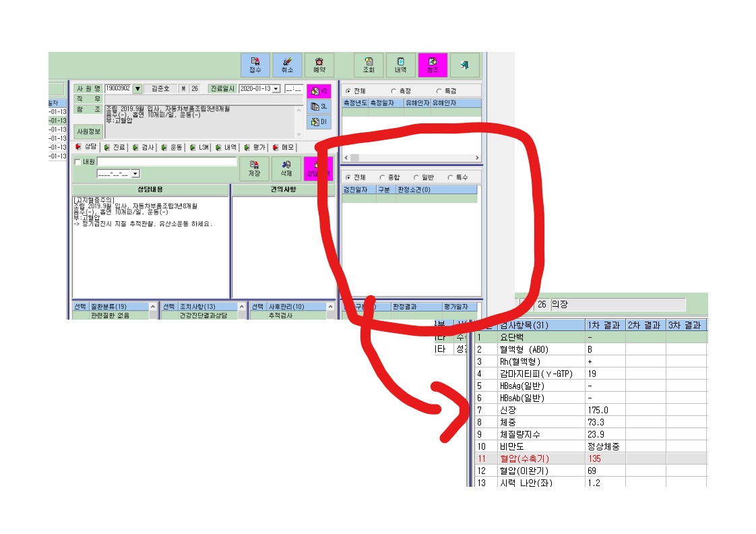Switch to the 메모 tab
The width and height of the screenshot is (756, 534).
284,147
